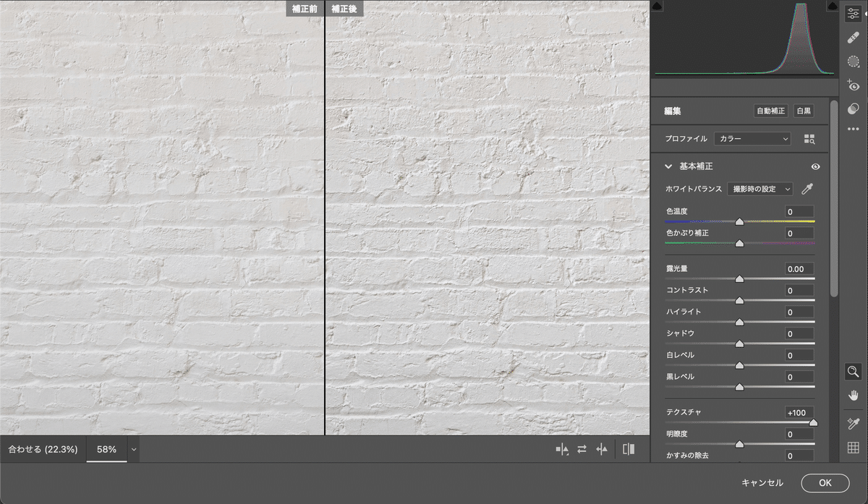Select the Edit sliders panel icon
The width and height of the screenshot is (868, 504).
click(854, 15)
